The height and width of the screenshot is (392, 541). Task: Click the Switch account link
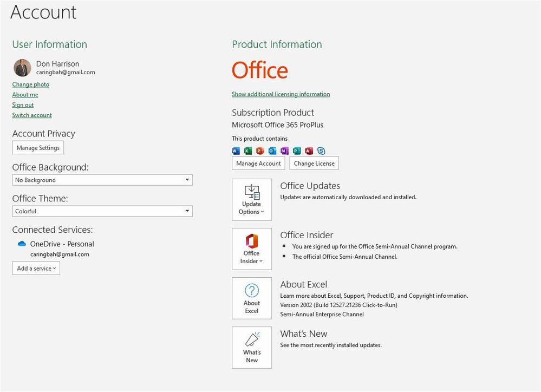point(32,115)
